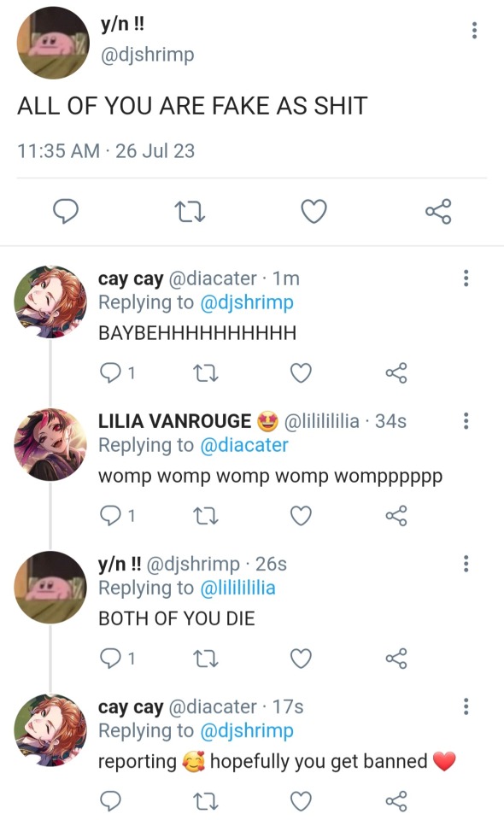Retweet the 'BAYBEHHHHHHHHHH' reply
The width and height of the screenshot is (504, 820).
(x=206, y=373)
